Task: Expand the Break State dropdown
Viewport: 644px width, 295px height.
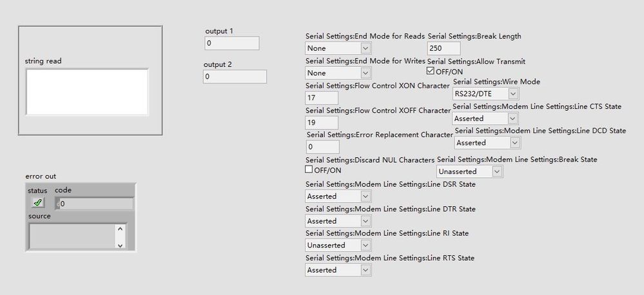Action: [x=496, y=171]
